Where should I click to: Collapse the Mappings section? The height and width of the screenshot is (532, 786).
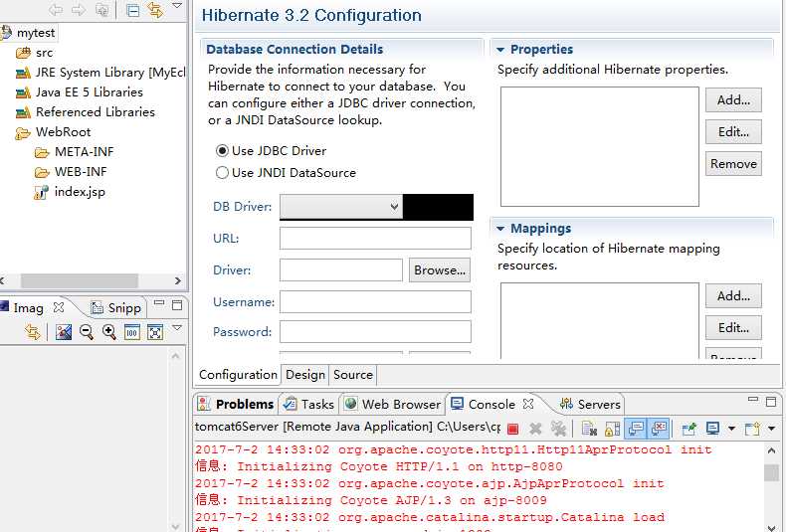coord(500,229)
